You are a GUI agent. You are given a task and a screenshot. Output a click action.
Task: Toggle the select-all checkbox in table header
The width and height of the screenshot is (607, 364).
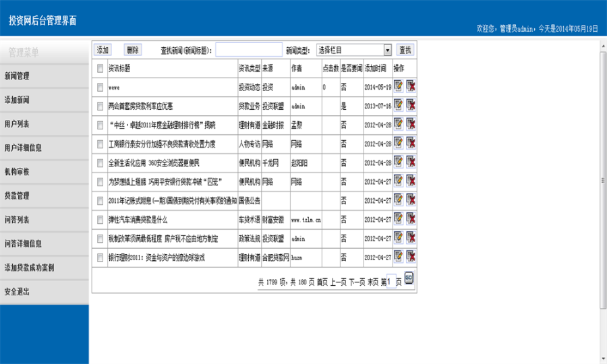(100, 69)
